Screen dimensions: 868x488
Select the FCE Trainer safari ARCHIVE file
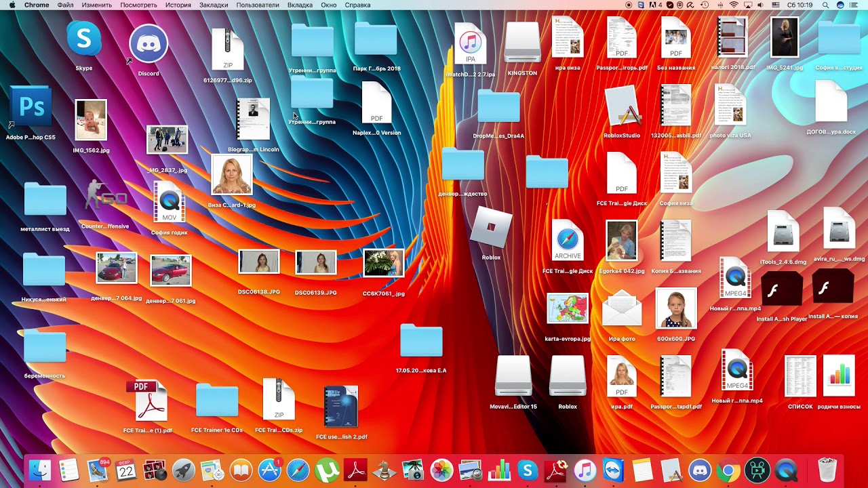(x=568, y=241)
